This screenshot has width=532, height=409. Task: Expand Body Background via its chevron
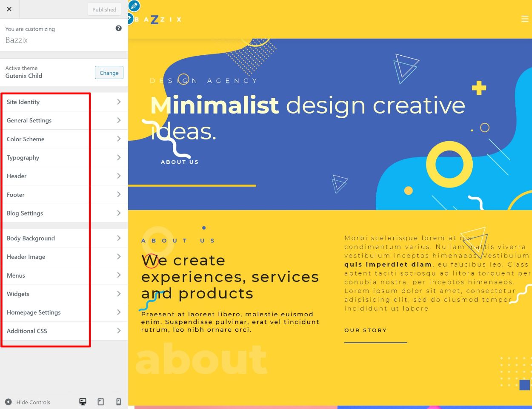coord(119,238)
